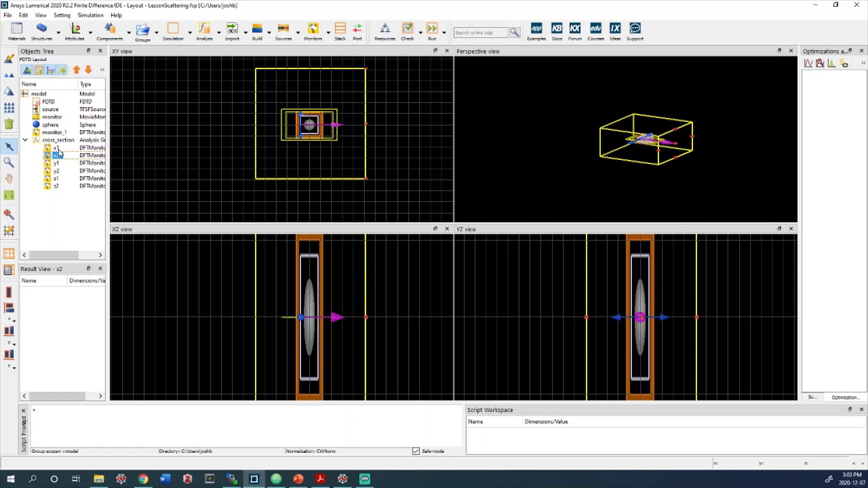Open the View menu
Image resolution: width=868 pixels, height=488 pixels.
click(41, 15)
